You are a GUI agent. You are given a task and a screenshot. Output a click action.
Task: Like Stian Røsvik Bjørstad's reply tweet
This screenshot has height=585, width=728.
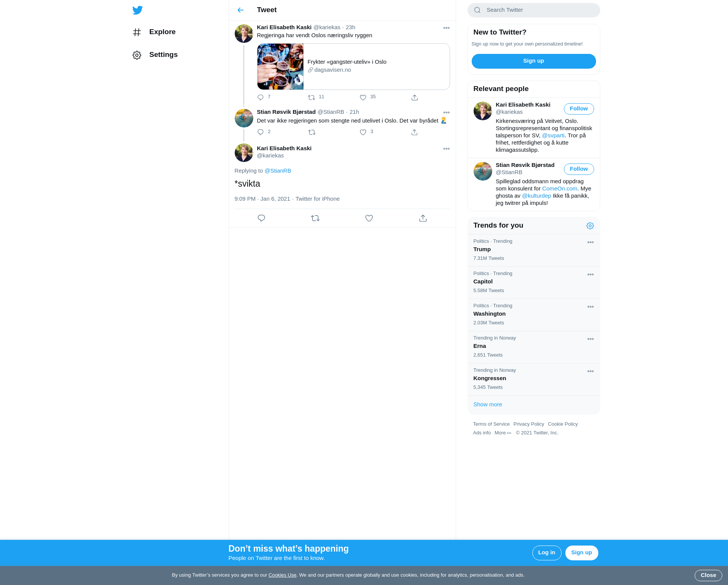tap(363, 132)
